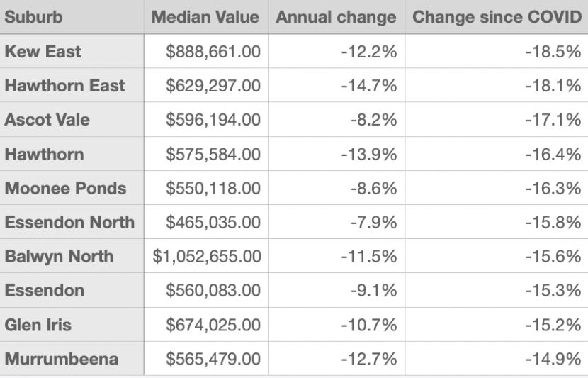Click the -14.7% annual change cell
Viewport: 588px width, 378px height.
(368, 86)
